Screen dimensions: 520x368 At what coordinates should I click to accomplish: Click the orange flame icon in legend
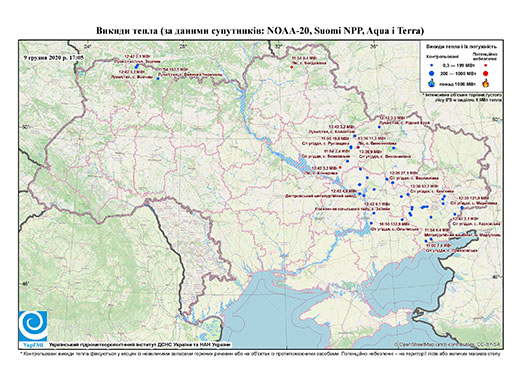click(486, 83)
